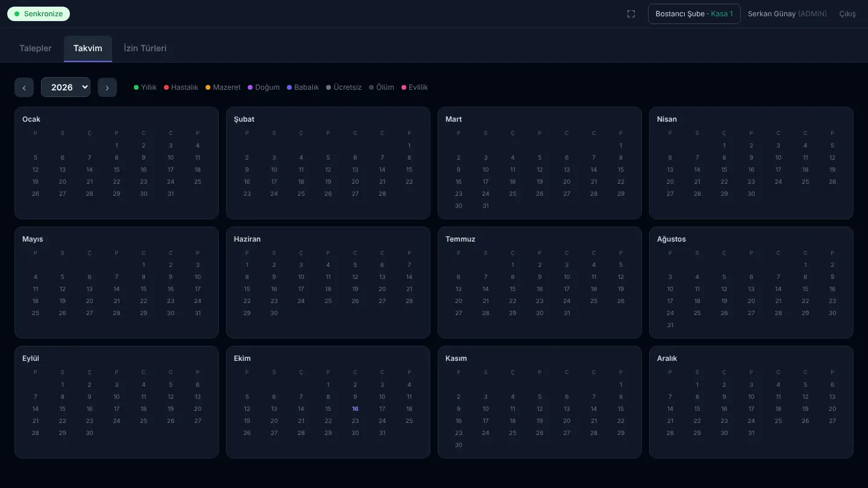Click the red Hastalık legend dot
The width and height of the screenshot is (868, 488).
click(x=166, y=87)
